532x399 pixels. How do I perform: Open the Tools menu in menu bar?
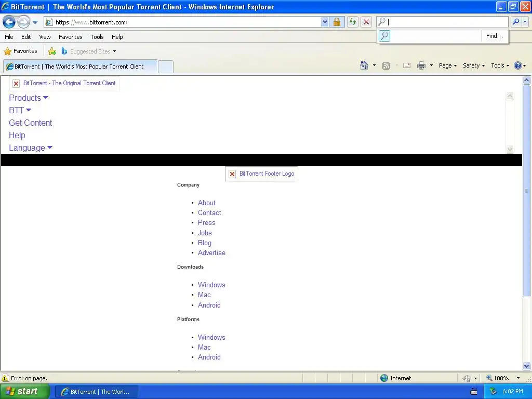97,37
